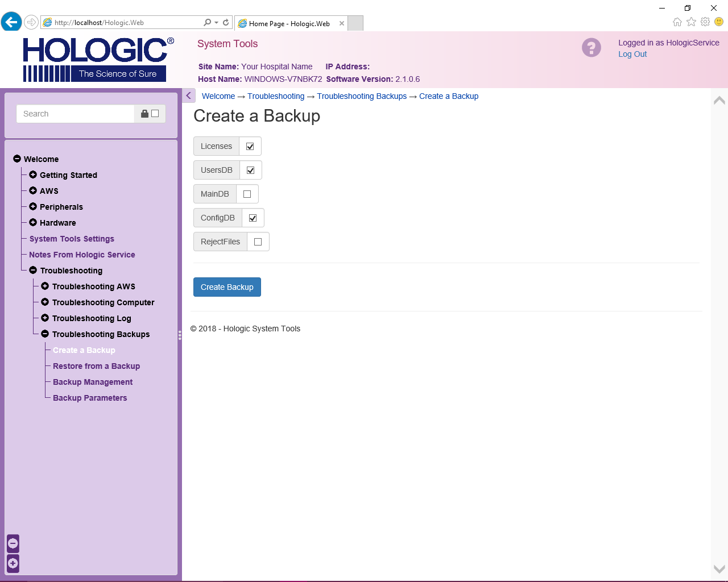Hide the breadcrumb with the left chevron icon
The width and height of the screenshot is (728, 582).
[x=189, y=95]
